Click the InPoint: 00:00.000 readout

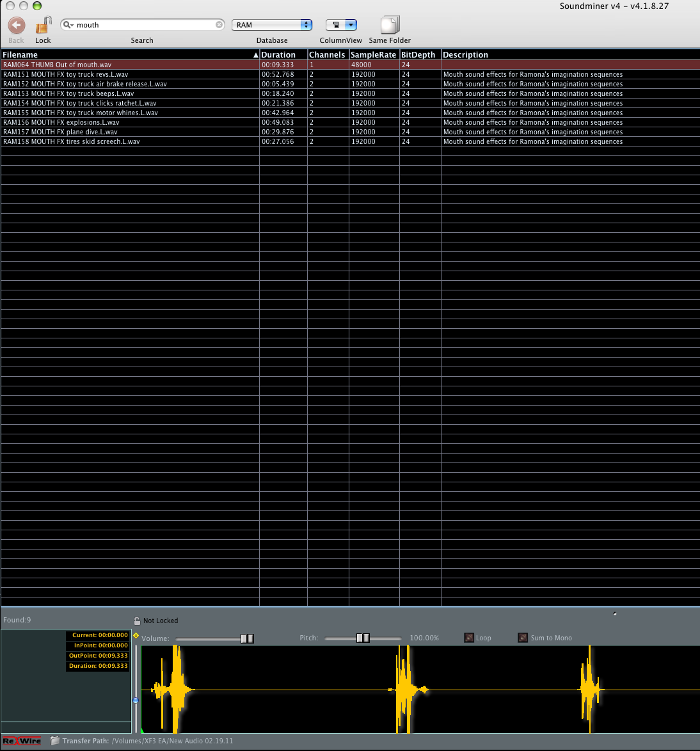[x=100, y=645]
